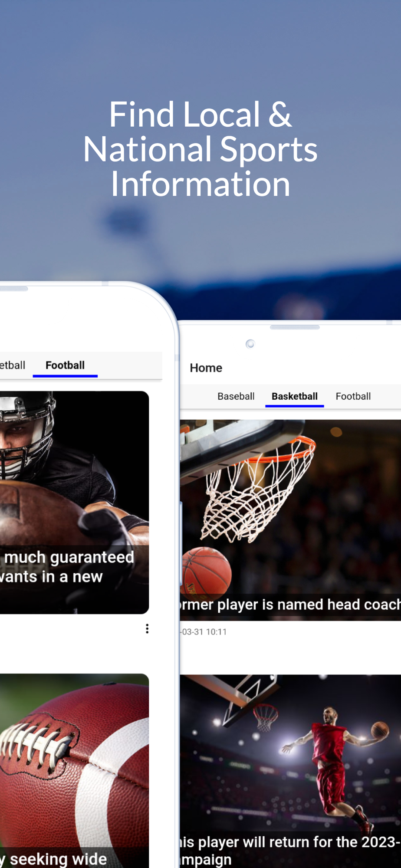This screenshot has height=868, width=401.
Task: Select the Basketball tab on right phone
Action: coord(295,396)
